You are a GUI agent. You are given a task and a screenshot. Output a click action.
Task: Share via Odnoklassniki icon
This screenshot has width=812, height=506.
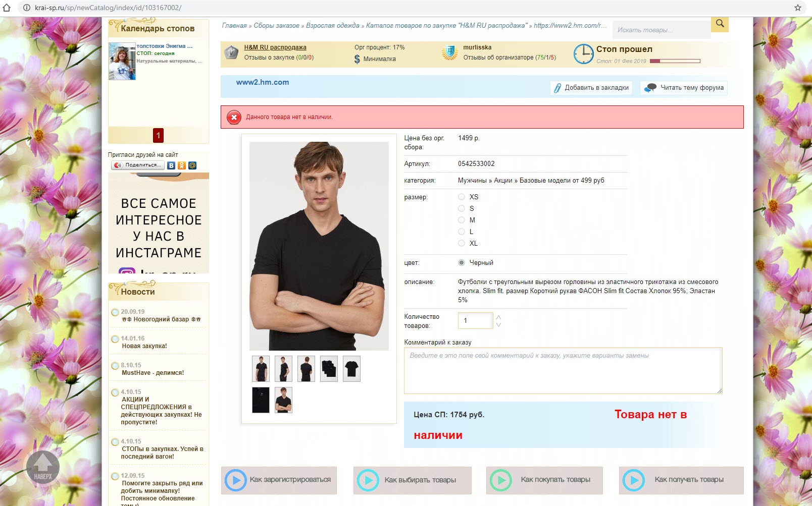pyautogui.click(x=182, y=165)
